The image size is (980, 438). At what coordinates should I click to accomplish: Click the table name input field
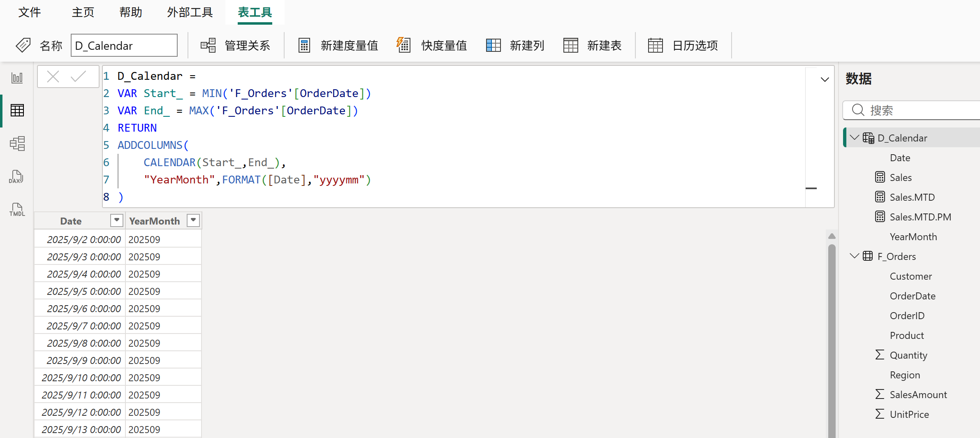point(124,46)
